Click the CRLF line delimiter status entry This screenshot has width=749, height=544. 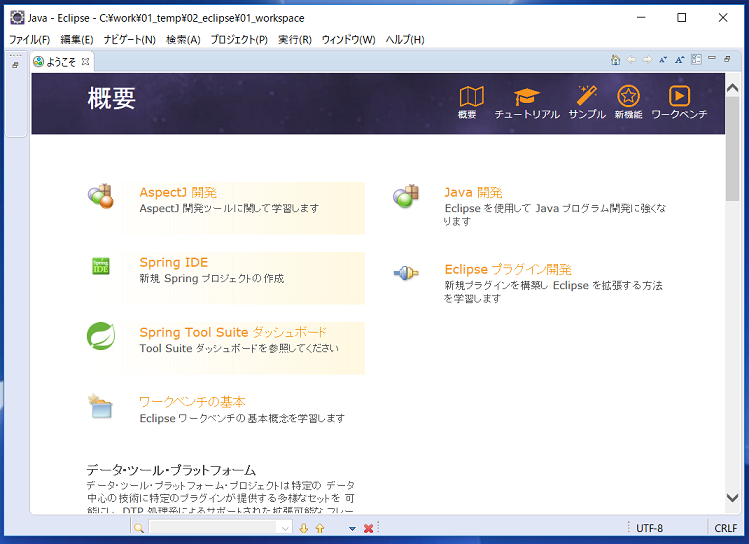tap(726, 528)
